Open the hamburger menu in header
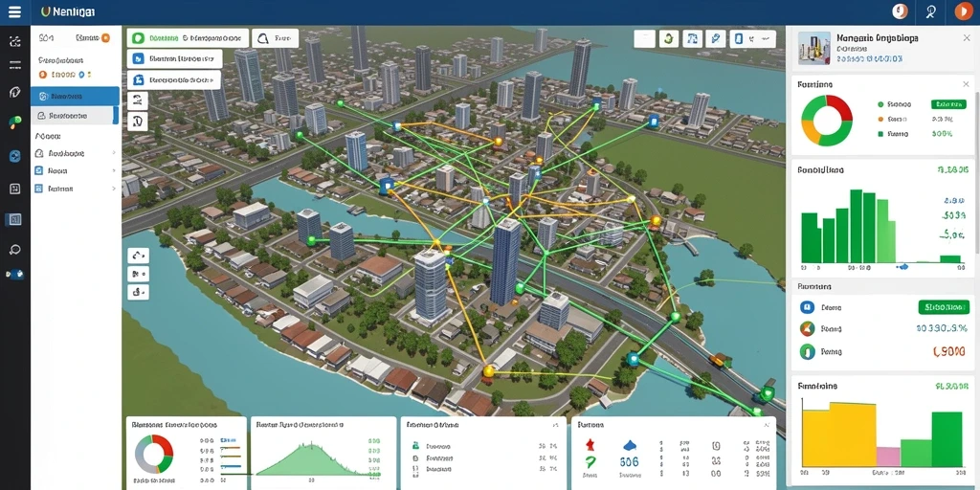The image size is (980, 490). tap(15, 11)
